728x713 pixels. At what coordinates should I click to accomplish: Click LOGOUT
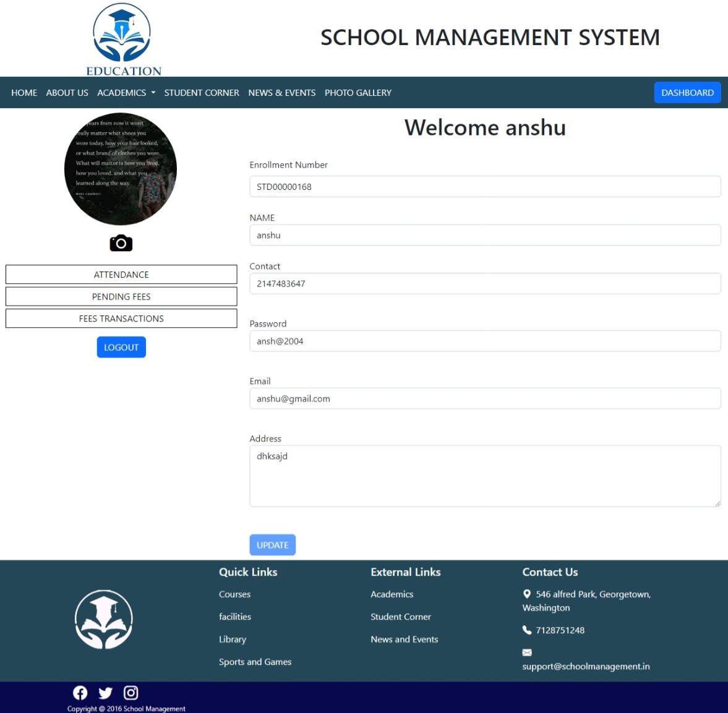coord(121,347)
